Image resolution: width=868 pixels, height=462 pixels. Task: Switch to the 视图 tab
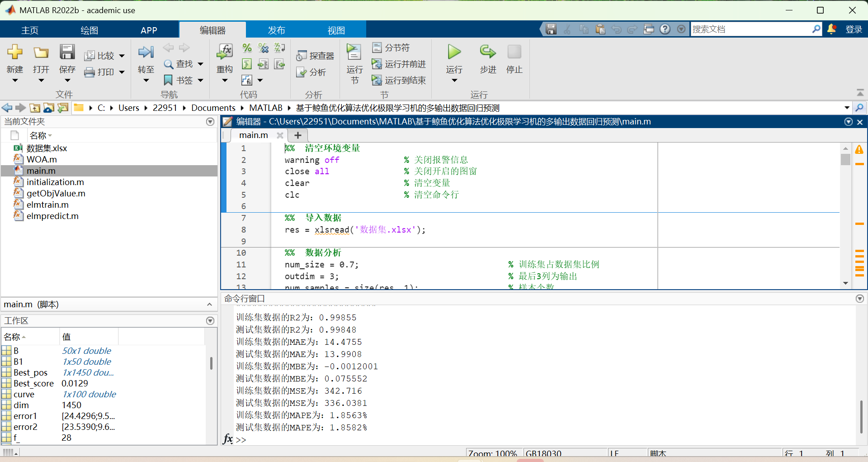click(336, 30)
